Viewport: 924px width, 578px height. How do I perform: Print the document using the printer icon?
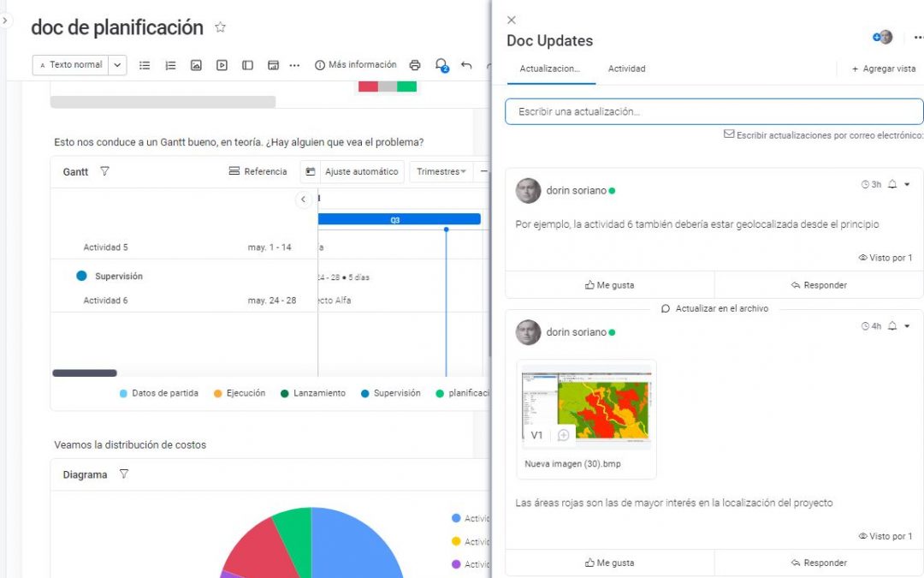click(x=415, y=65)
